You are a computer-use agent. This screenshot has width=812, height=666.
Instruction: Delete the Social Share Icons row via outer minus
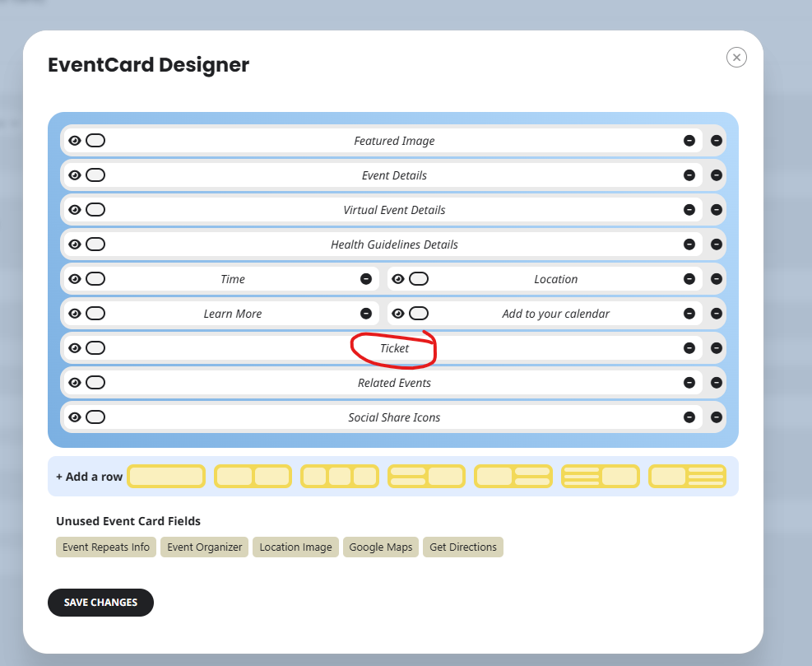pos(717,417)
